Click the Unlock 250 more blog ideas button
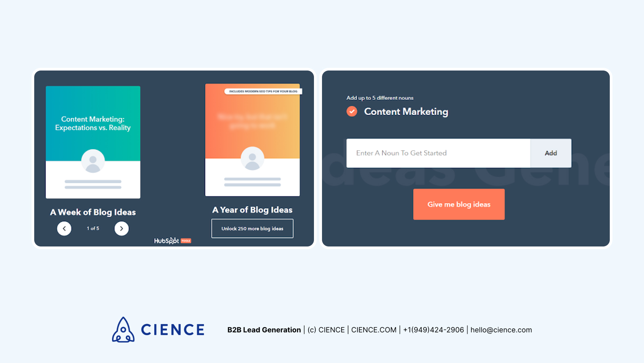The width and height of the screenshot is (644, 363). pyautogui.click(x=252, y=228)
